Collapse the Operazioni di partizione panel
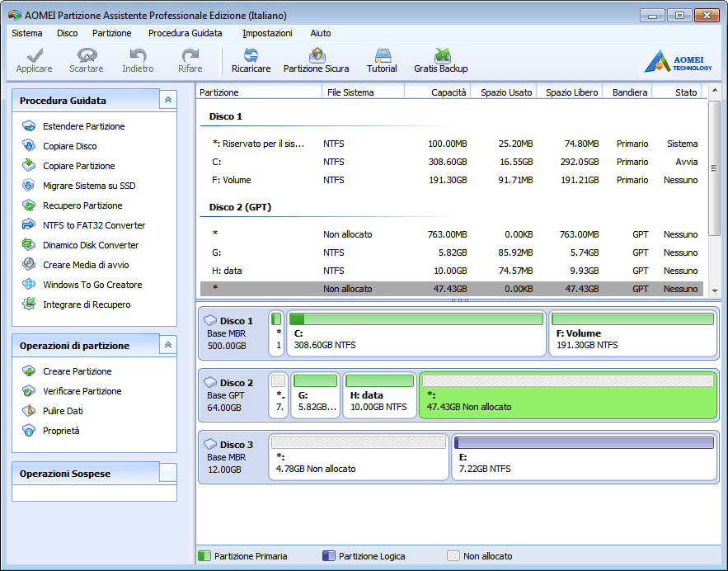Image resolution: width=728 pixels, height=571 pixels. coord(168,346)
